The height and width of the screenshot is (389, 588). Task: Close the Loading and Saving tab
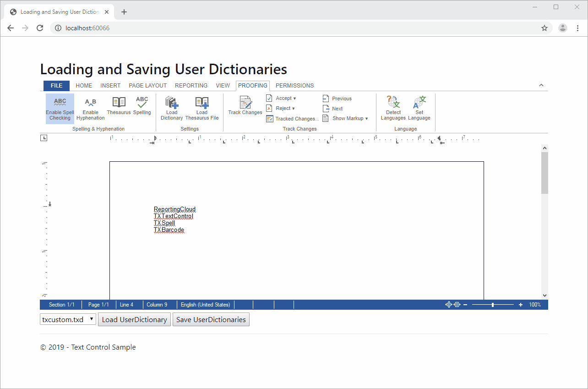[106, 12]
